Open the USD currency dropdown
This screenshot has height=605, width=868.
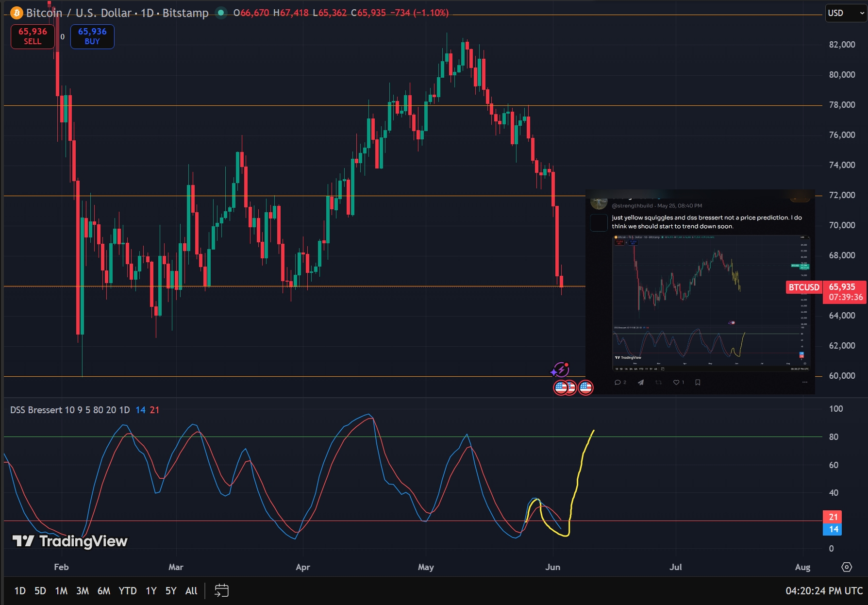(x=846, y=13)
